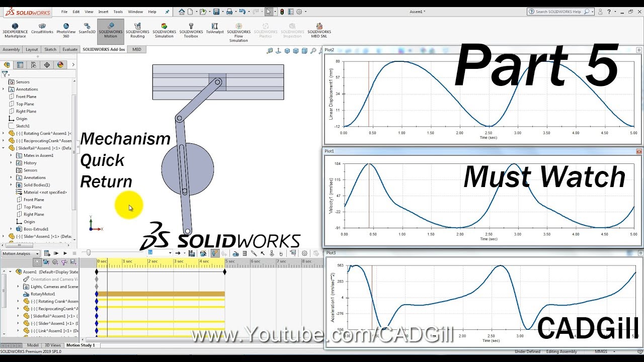644x362 pixels.
Task: Click the Rebuild traffic light icon
Action: pos(282,12)
